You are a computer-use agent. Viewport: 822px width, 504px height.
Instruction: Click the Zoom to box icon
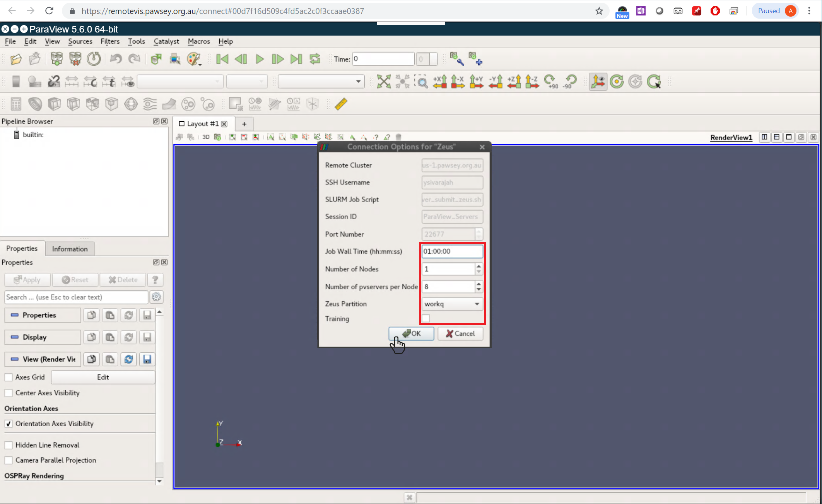click(x=421, y=82)
